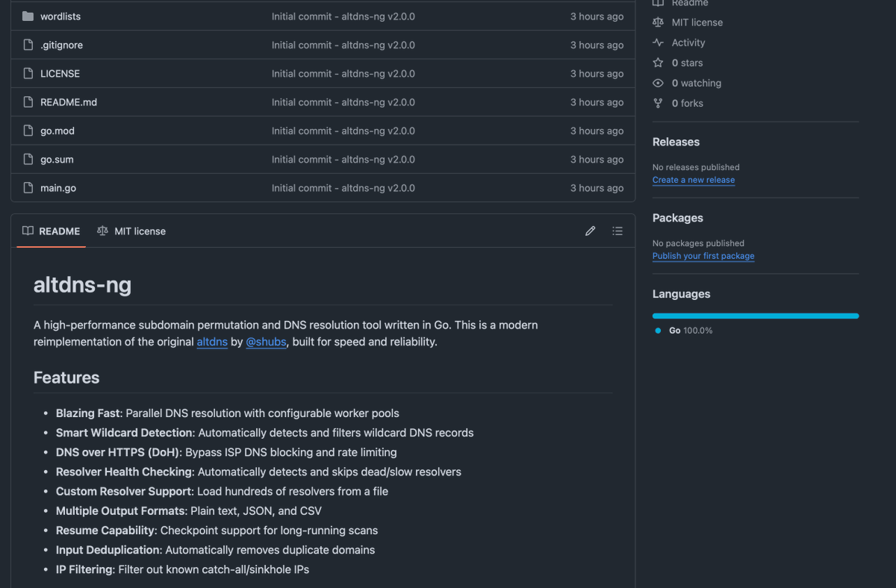
Task: Open the main.go file
Action: [x=58, y=188]
